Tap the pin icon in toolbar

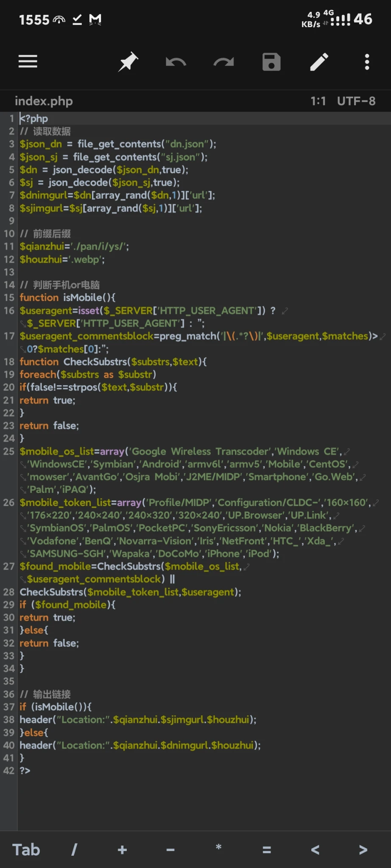coord(128,62)
